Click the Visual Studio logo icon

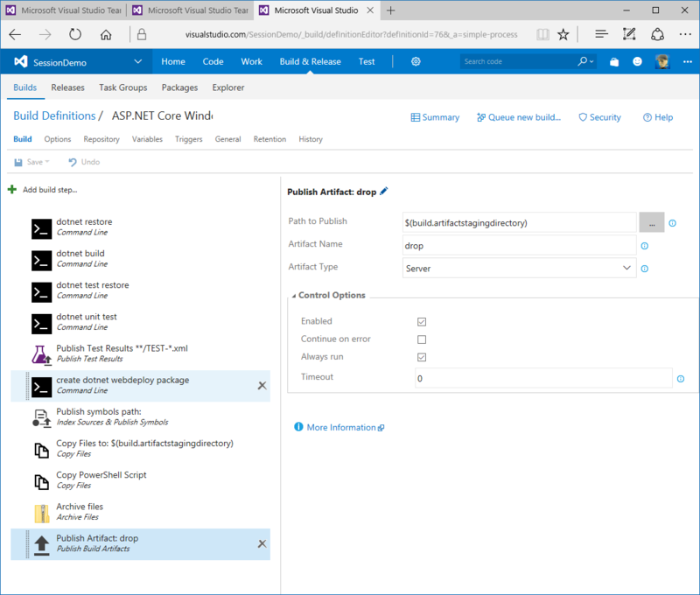20,61
